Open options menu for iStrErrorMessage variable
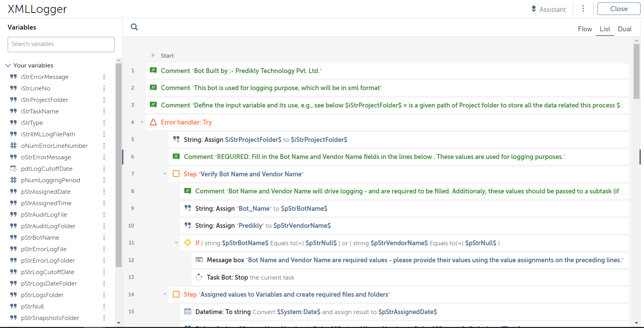The image size is (644, 328). coord(104,77)
